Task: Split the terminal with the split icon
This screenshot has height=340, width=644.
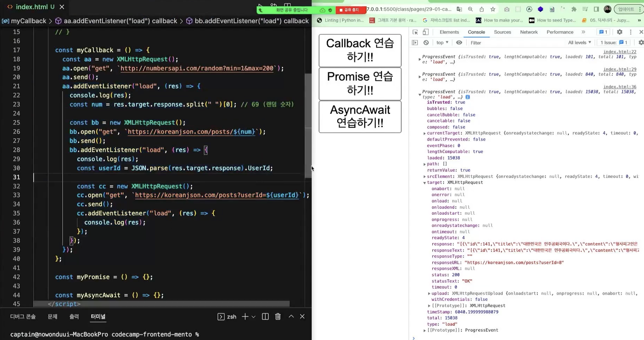Action: (x=265, y=316)
